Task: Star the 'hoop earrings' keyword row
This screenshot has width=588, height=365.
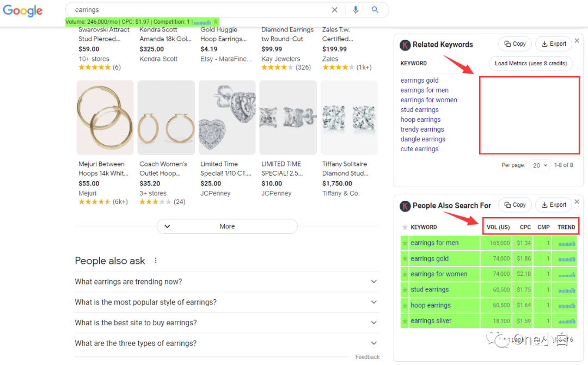Action: [405, 305]
